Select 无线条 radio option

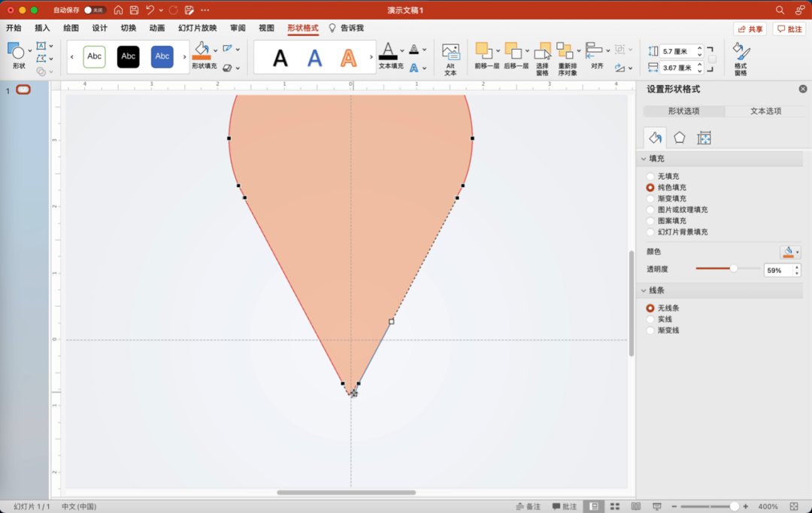click(650, 308)
